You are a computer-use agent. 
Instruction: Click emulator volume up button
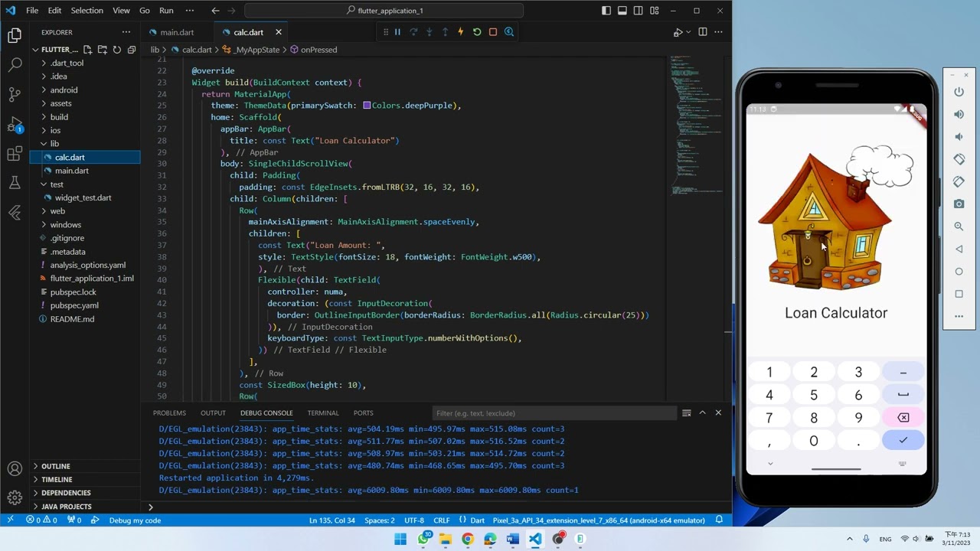959,114
